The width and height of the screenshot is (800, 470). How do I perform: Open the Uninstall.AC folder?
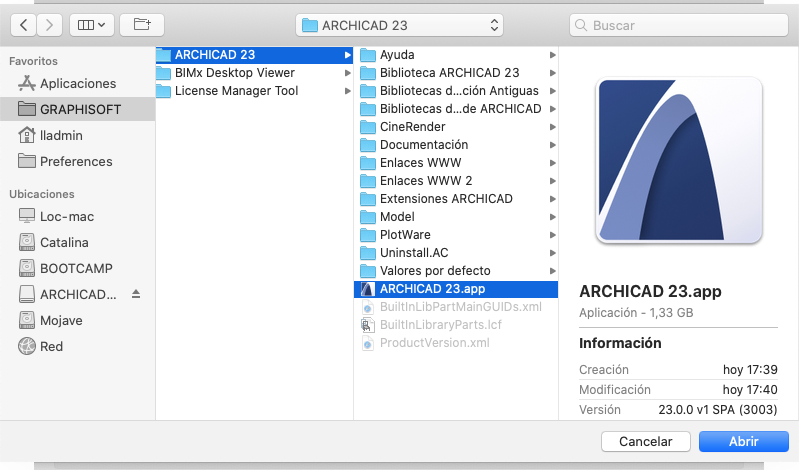pyautogui.click(x=456, y=253)
